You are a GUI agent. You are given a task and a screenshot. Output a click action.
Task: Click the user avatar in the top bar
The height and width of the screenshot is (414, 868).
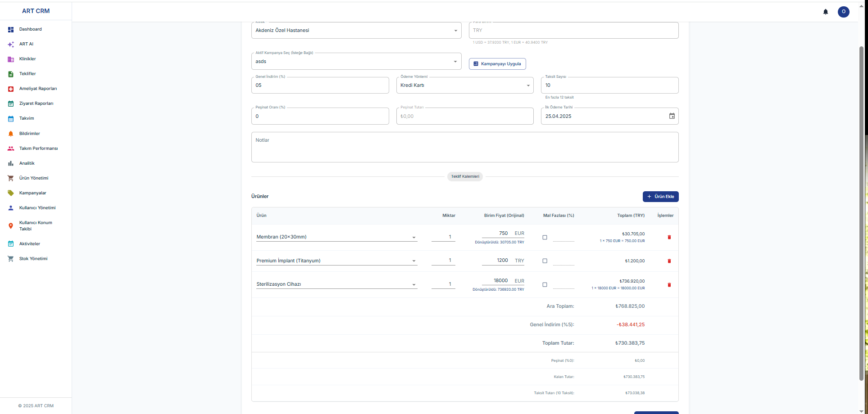coord(843,12)
